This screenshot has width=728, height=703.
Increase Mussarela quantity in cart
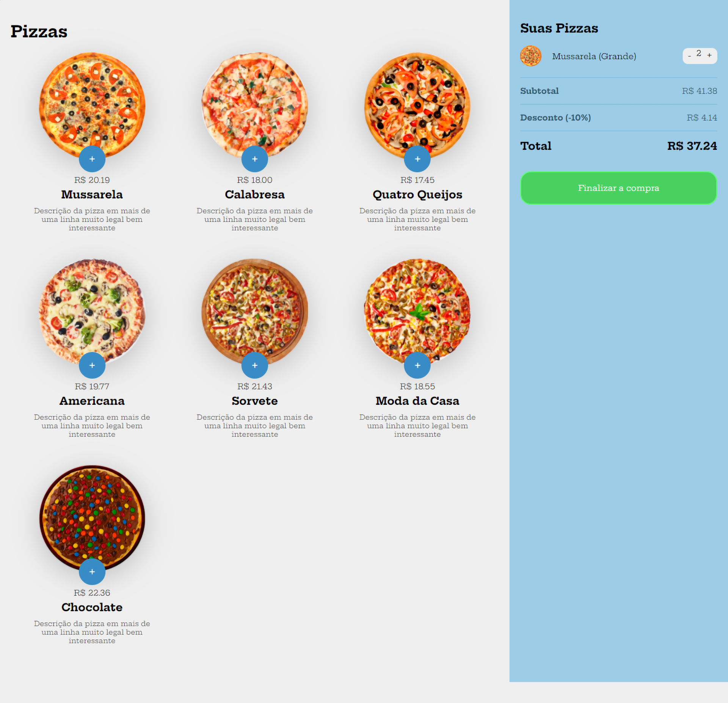point(709,55)
